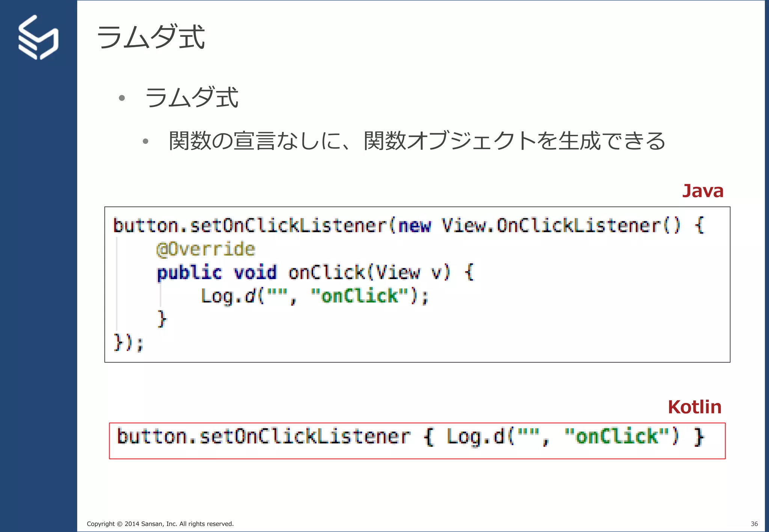Click the @Override annotation in Java code

[205, 249]
